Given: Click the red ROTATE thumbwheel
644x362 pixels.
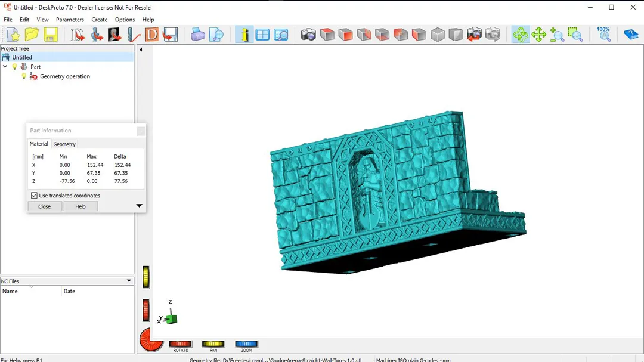Looking at the screenshot, I should point(180,344).
